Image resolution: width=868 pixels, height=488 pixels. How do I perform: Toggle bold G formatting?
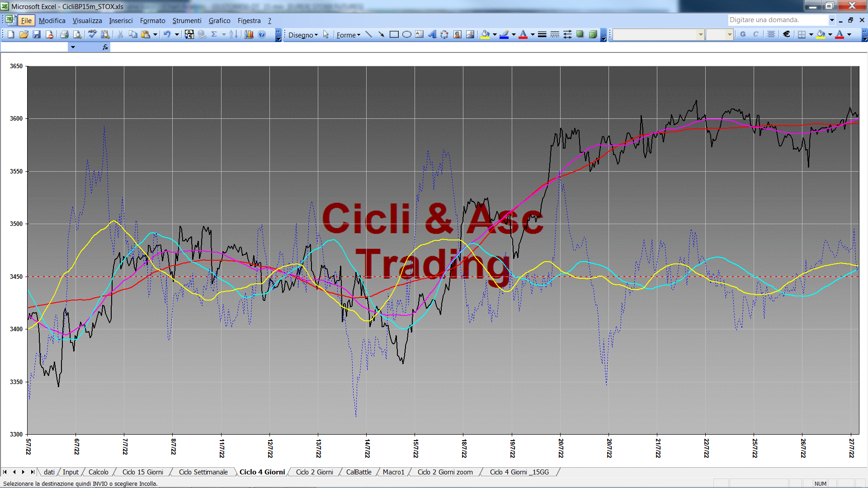click(743, 34)
